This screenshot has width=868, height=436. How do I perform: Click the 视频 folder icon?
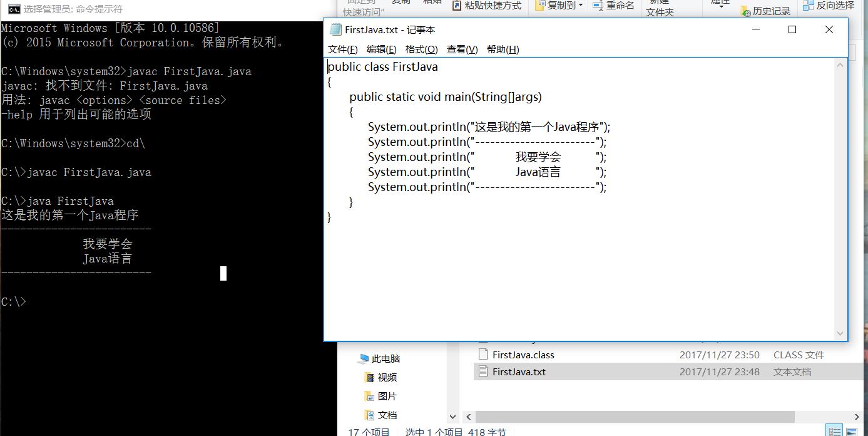(369, 378)
